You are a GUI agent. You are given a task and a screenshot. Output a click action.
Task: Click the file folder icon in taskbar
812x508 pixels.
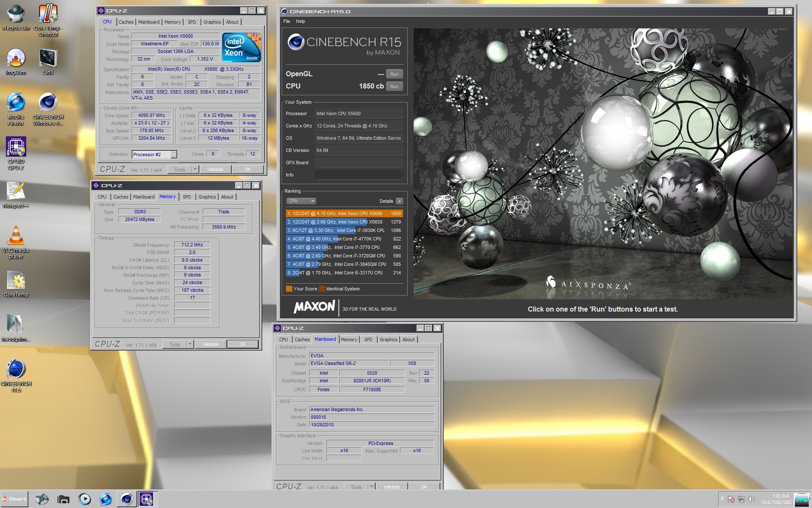63,500
